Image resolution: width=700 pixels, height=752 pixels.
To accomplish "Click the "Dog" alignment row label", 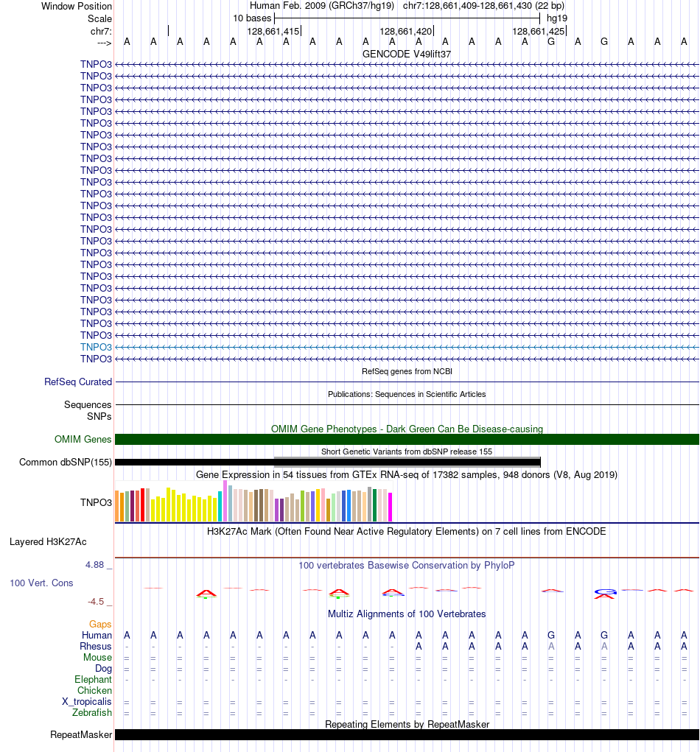I will [103, 669].
